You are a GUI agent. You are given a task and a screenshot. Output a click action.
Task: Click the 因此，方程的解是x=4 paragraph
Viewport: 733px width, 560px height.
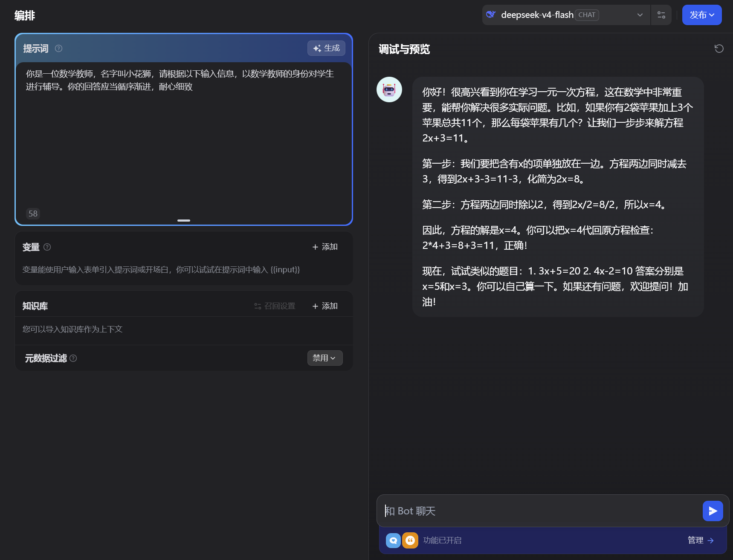[538, 238]
